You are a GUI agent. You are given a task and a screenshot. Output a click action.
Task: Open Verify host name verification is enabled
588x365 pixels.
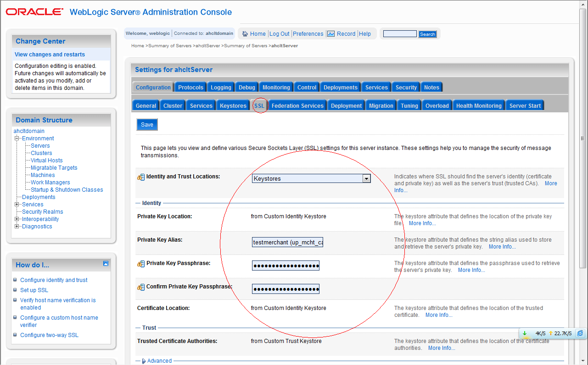click(x=58, y=304)
